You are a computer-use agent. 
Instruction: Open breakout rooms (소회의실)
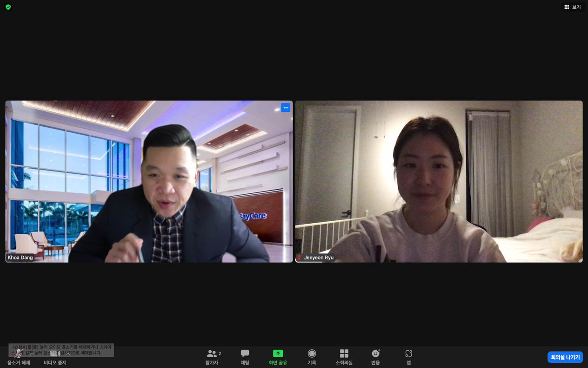[344, 357]
